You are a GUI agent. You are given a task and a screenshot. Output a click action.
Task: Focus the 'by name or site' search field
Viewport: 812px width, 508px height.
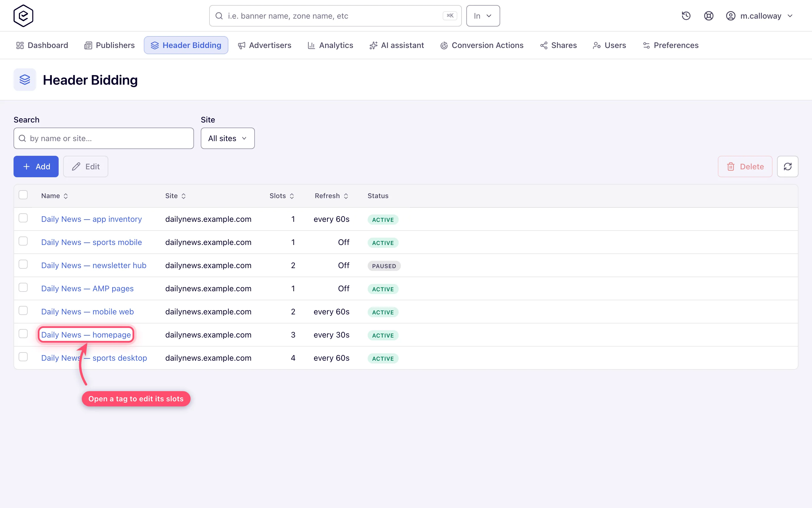[x=104, y=138]
